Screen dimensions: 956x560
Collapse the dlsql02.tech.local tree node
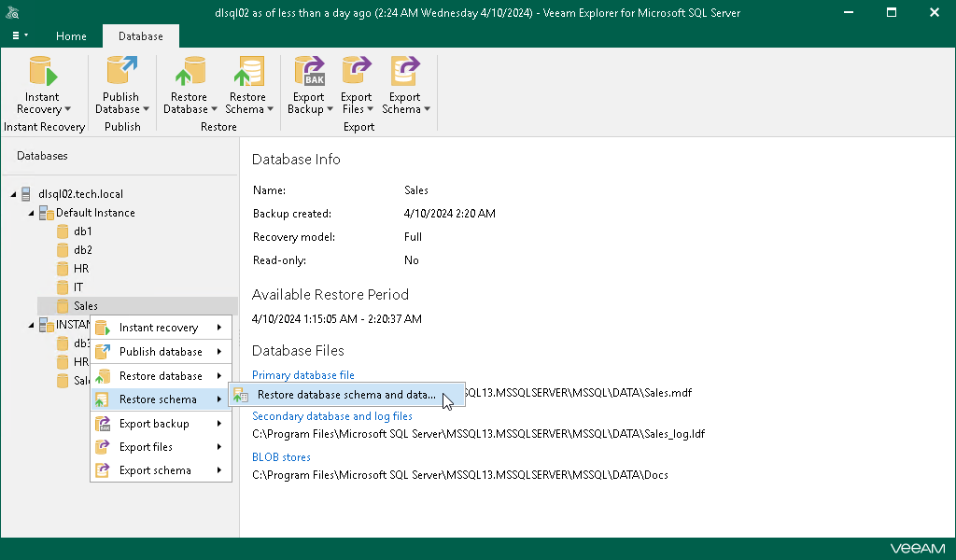13,194
